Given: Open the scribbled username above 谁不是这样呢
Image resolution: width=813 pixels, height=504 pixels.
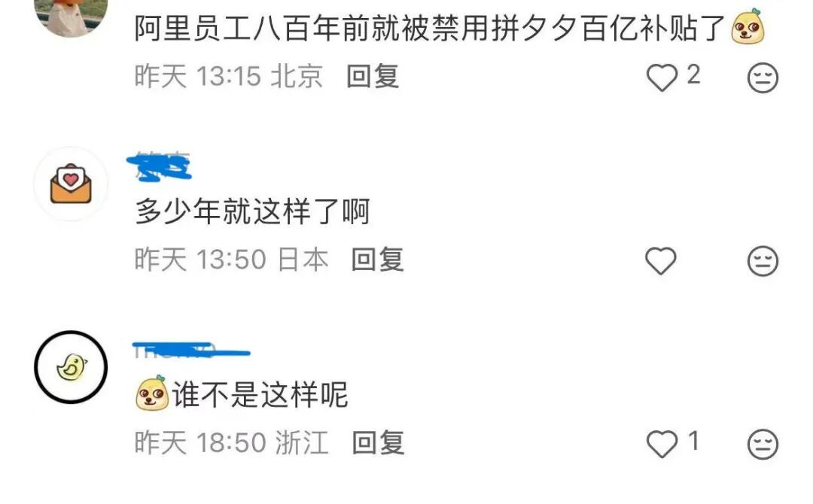Looking at the screenshot, I should point(191,350).
